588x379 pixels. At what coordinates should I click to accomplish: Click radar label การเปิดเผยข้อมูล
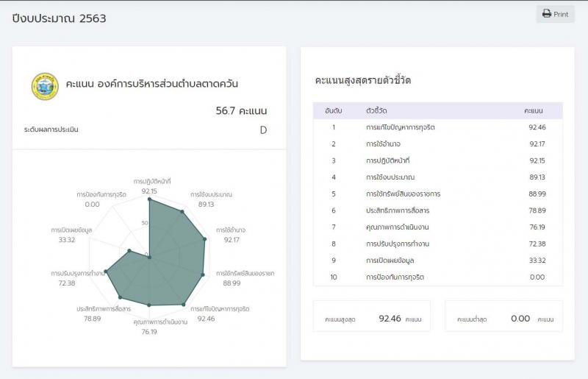click(x=71, y=230)
